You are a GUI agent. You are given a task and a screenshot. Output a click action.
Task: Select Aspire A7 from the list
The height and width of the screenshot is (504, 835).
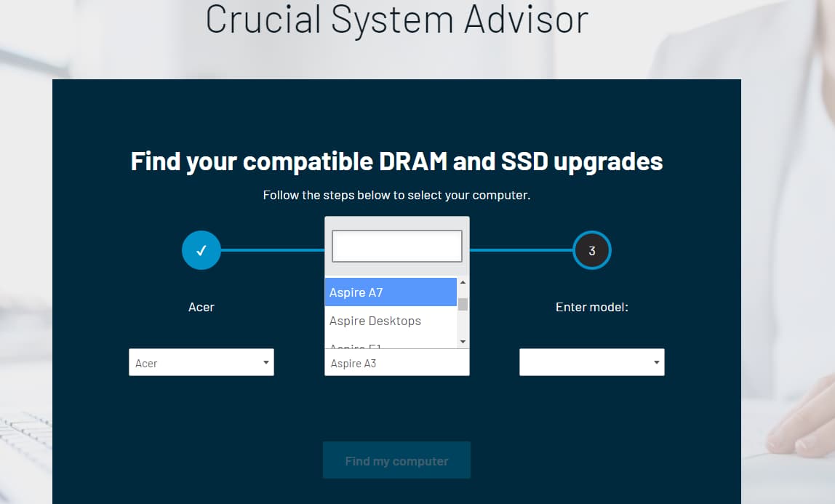coord(391,292)
